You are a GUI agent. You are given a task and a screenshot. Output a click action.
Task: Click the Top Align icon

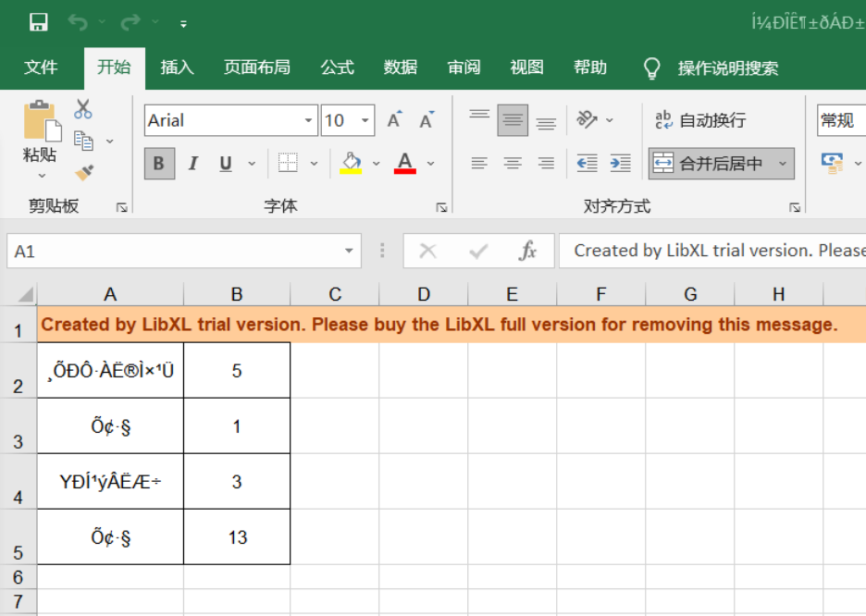coord(478,119)
